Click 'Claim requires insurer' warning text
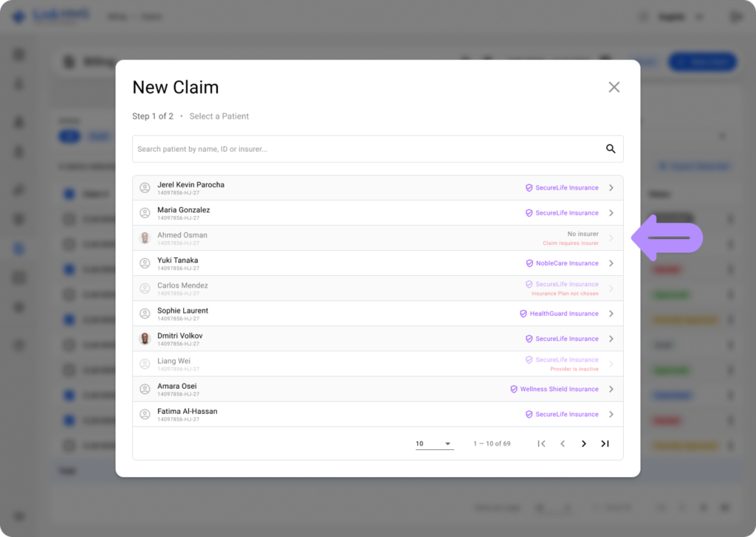 point(571,243)
